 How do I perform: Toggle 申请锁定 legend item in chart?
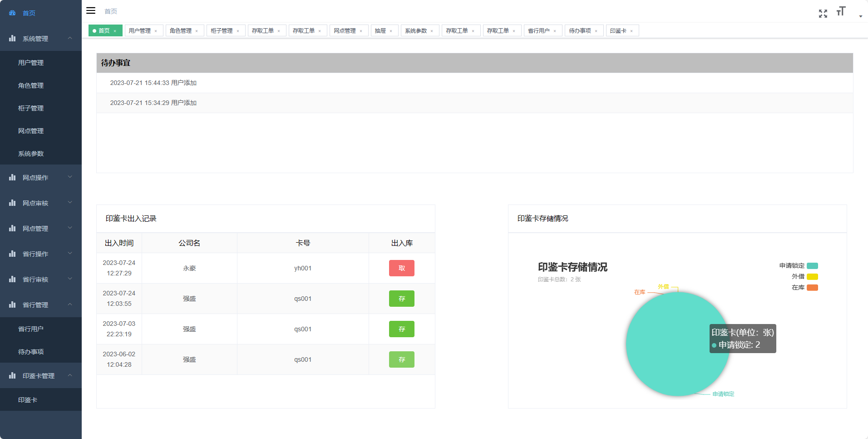click(x=812, y=266)
